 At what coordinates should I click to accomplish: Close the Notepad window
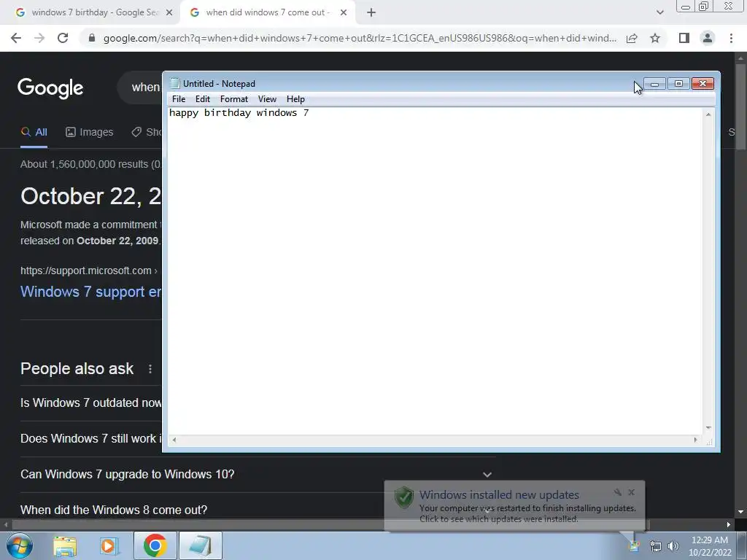point(703,85)
